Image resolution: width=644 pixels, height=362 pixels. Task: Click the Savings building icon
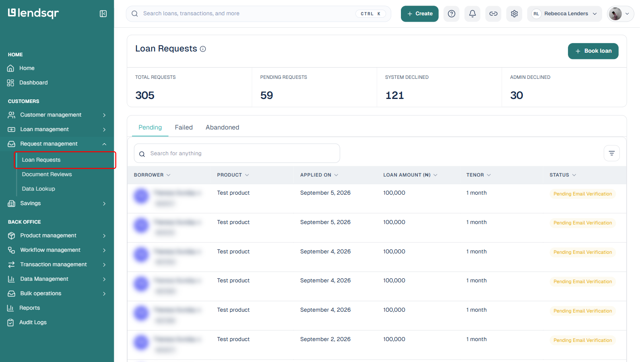[12, 204]
